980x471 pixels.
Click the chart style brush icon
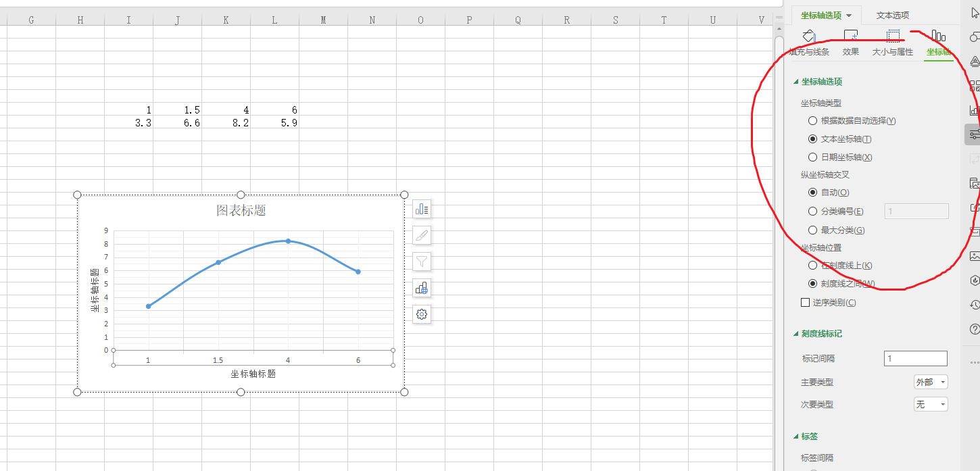(x=422, y=236)
